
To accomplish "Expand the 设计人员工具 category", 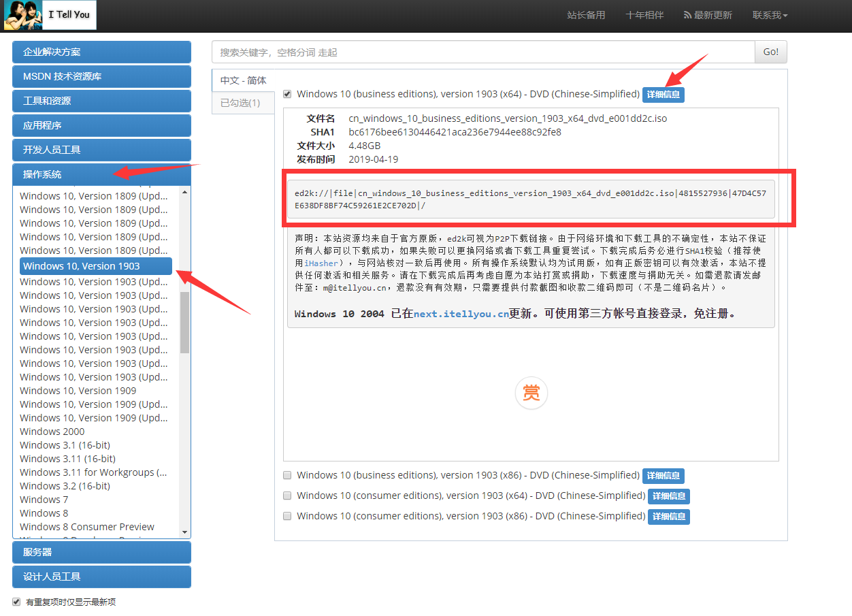I will 101,577.
